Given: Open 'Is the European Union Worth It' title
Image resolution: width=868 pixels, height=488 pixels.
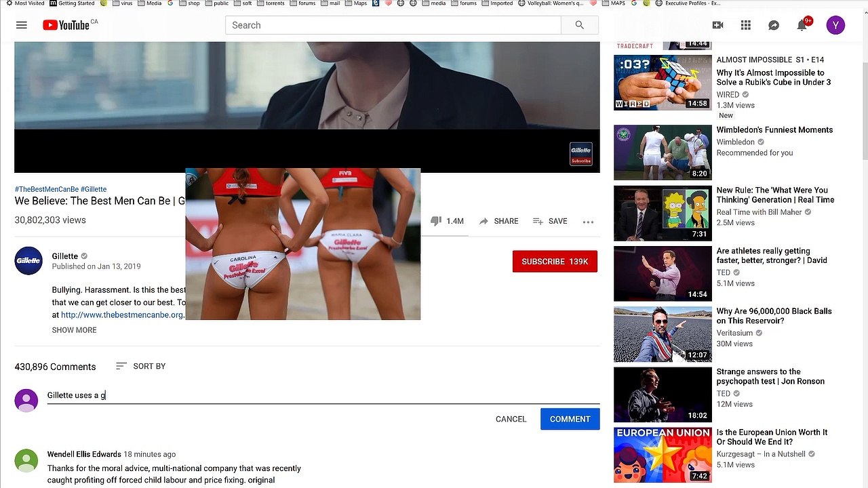Looking at the screenshot, I should [x=772, y=436].
